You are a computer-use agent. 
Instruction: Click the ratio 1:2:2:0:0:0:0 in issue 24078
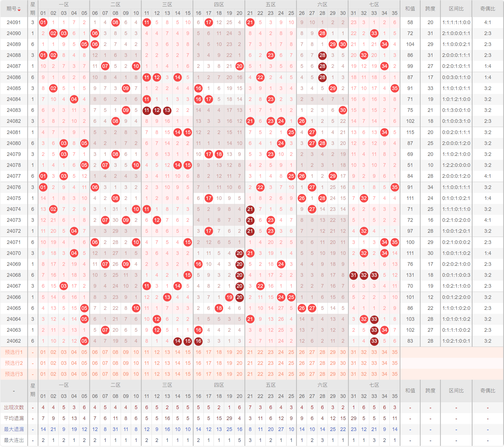coord(456,165)
